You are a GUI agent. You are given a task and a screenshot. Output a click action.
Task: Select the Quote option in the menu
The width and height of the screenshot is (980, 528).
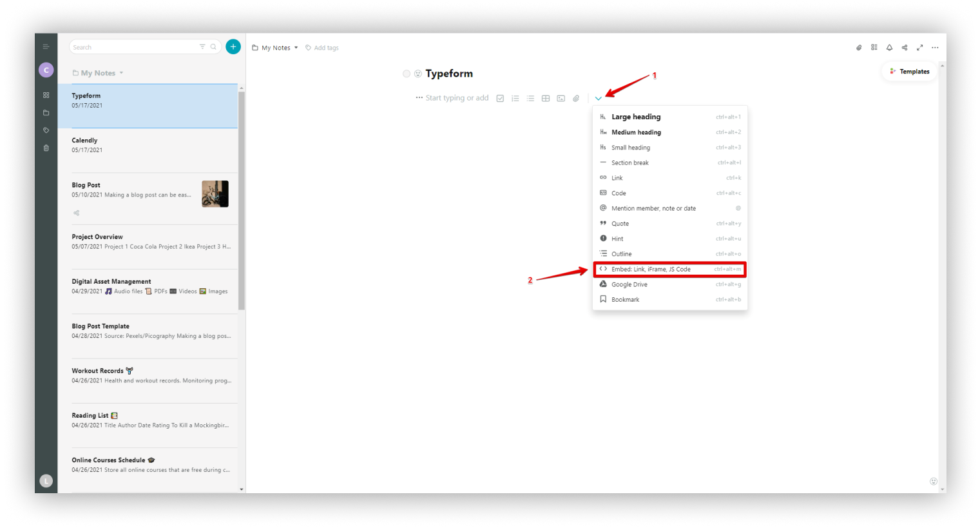(x=670, y=224)
